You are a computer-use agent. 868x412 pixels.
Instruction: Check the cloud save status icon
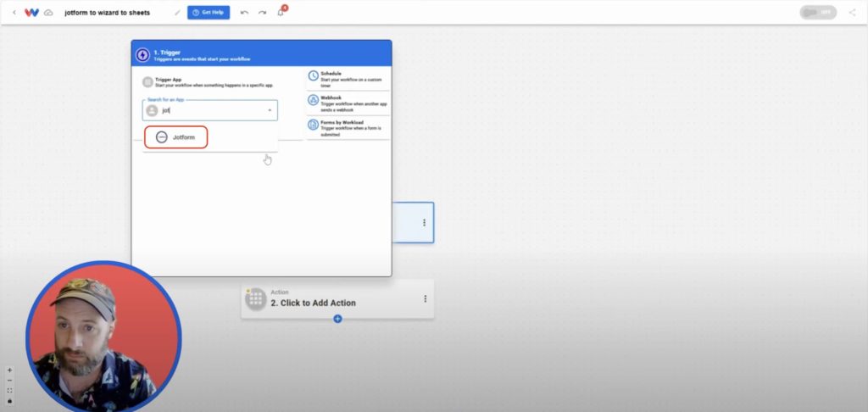[x=48, y=12]
